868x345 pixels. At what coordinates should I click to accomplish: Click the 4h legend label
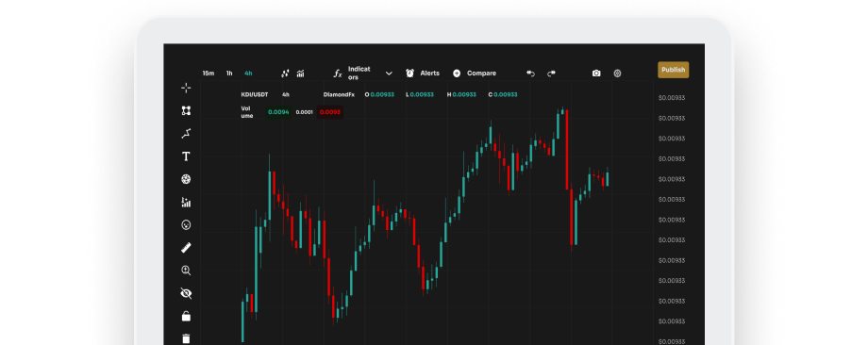[286, 94]
